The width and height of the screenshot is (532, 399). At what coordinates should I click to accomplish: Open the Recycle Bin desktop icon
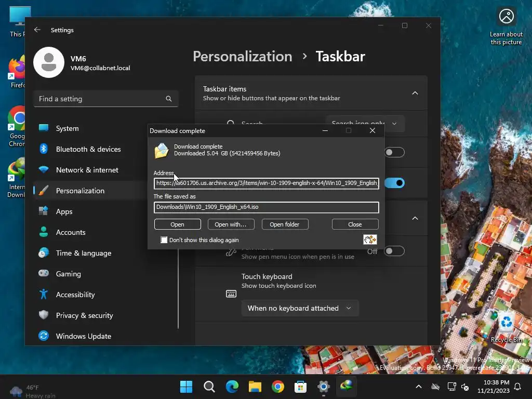point(506,327)
